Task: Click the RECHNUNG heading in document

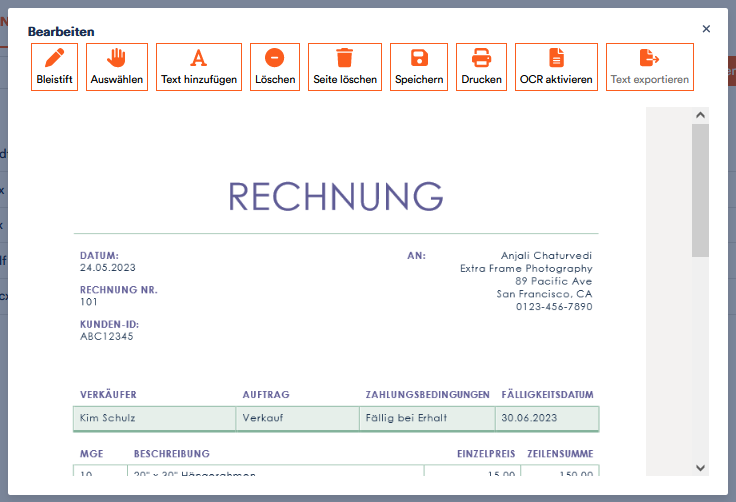Action: point(336,197)
